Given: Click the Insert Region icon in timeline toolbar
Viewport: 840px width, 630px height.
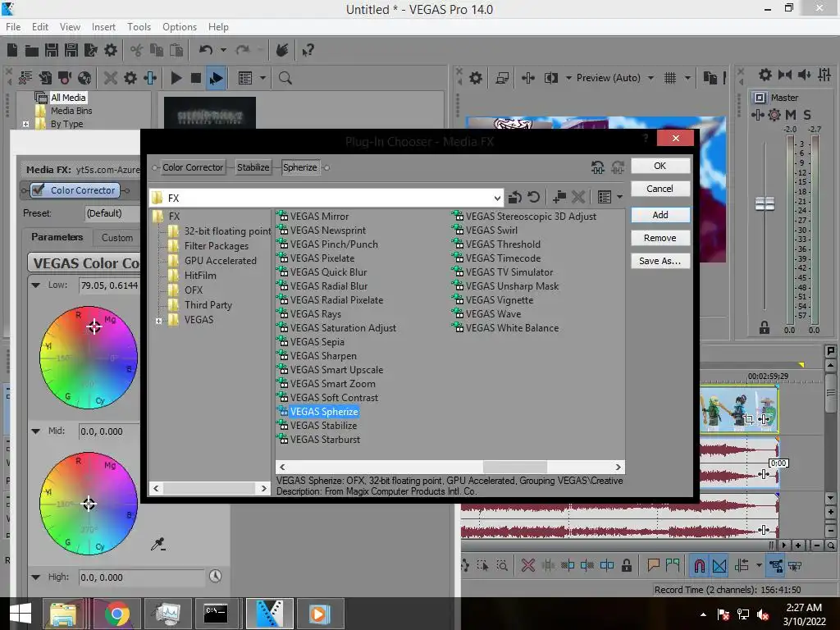Looking at the screenshot, I should click(673, 566).
